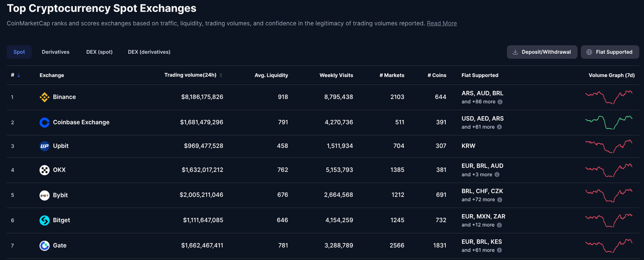644x260 pixels.
Task: Open the Coinbase Exchange link
Action: pyautogui.click(x=81, y=122)
